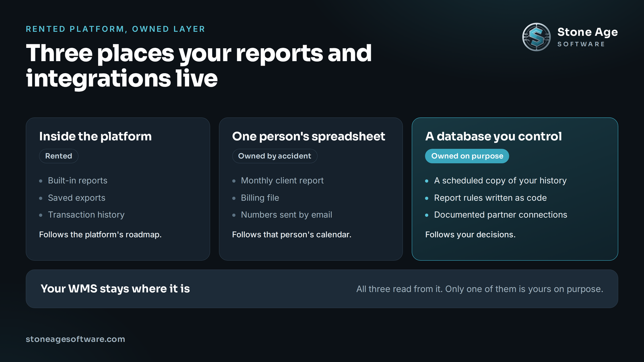This screenshot has height=362, width=644.
Task: Click the "Monthly client report" bullet
Action: click(x=282, y=181)
